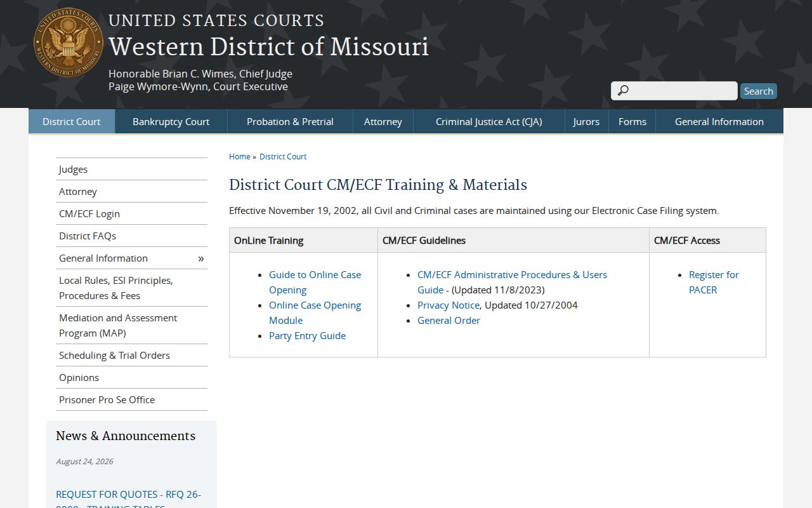812x508 pixels.
Task: Open the REQUEST FOR QUOTES announcement
Action: click(128, 500)
